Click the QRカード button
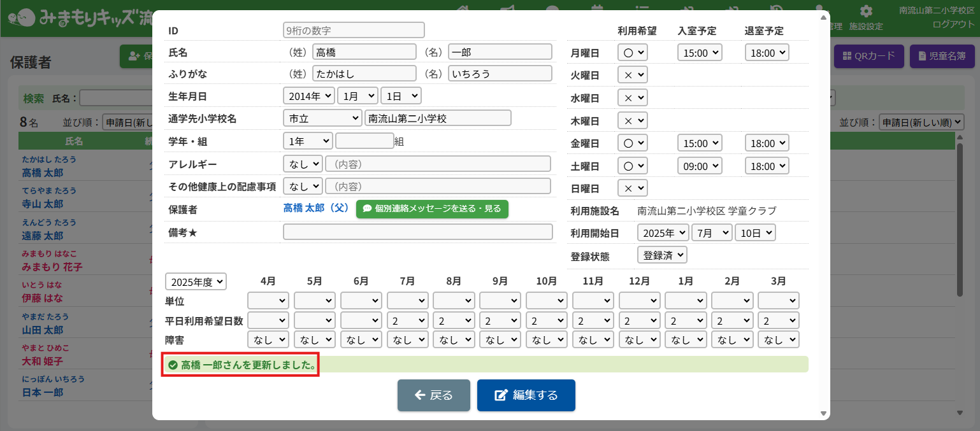The width and height of the screenshot is (980, 431). coord(868,56)
